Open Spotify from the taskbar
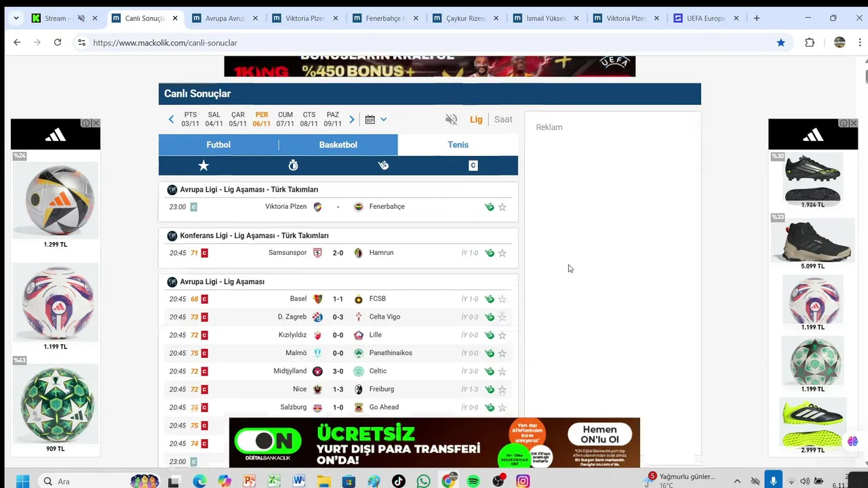Screen dimensions: 868x488 (x=473, y=481)
